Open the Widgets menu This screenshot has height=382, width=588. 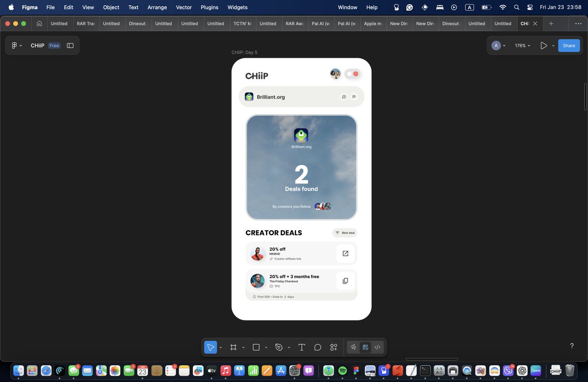coord(238,7)
